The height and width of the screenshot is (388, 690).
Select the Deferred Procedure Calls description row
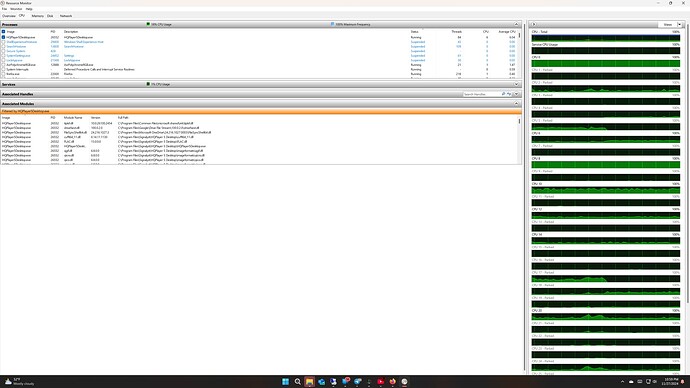(99, 70)
